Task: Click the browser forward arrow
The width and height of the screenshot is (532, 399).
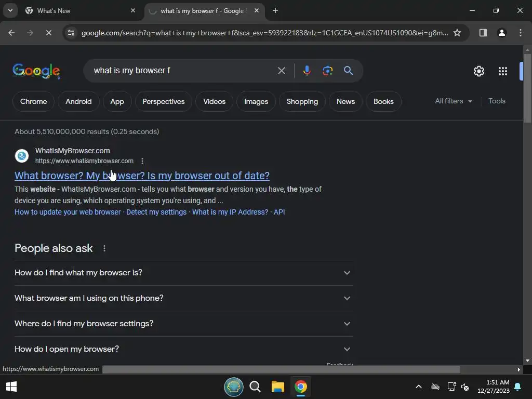Action: tap(30, 33)
